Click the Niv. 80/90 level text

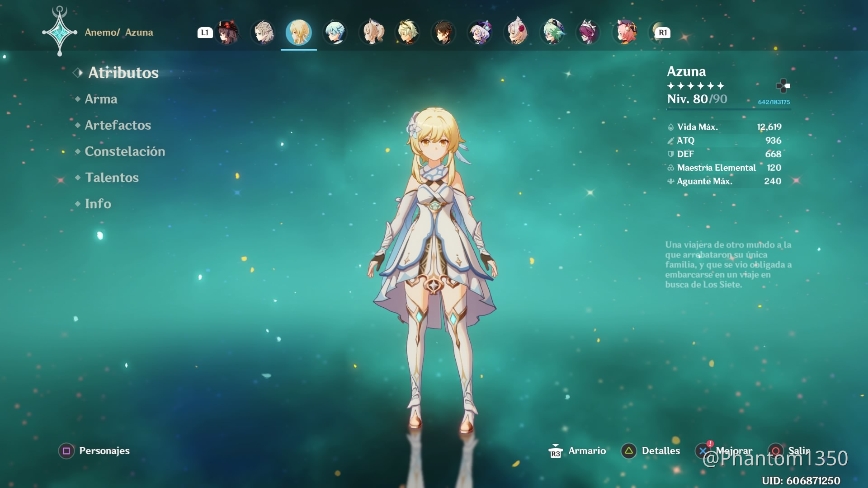tap(697, 99)
